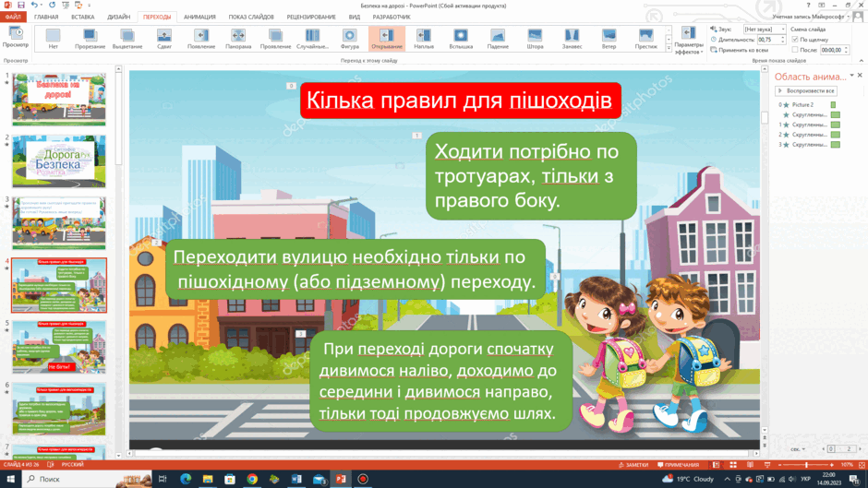Screen dimensions: 868x488
Task: Adjust the zoom slider handle
Action: (x=806, y=465)
